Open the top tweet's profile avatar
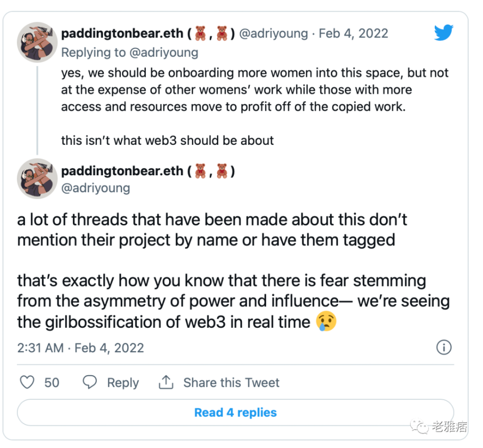 coord(37,42)
